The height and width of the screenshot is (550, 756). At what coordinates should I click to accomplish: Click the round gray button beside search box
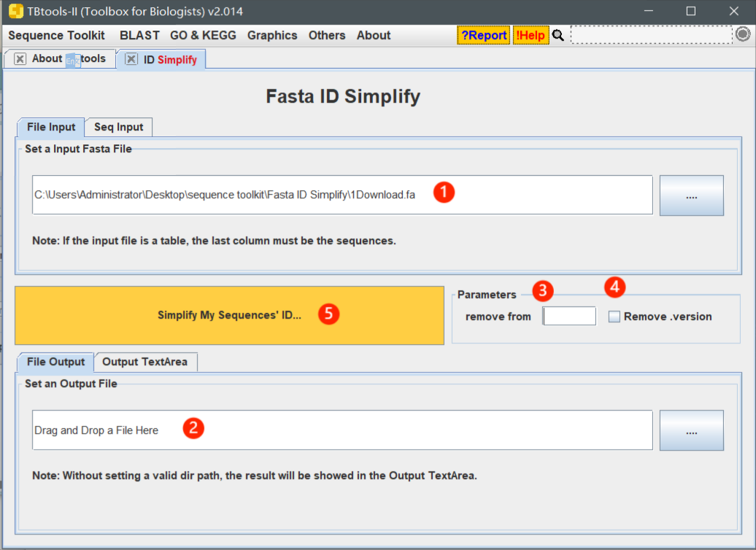(743, 34)
